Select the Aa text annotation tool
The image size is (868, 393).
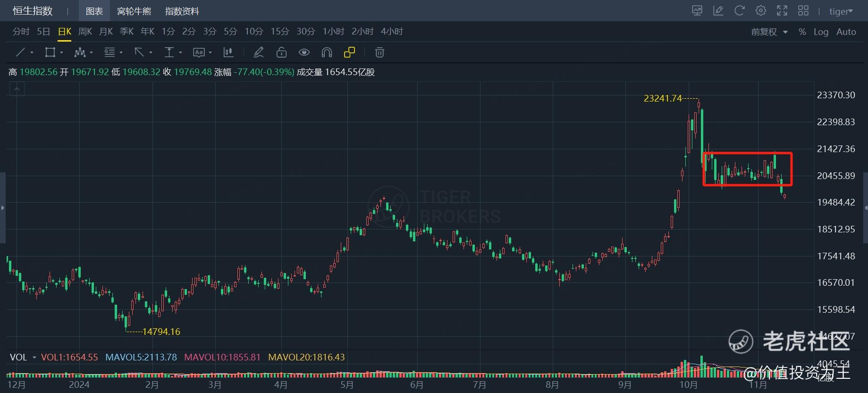pos(199,52)
